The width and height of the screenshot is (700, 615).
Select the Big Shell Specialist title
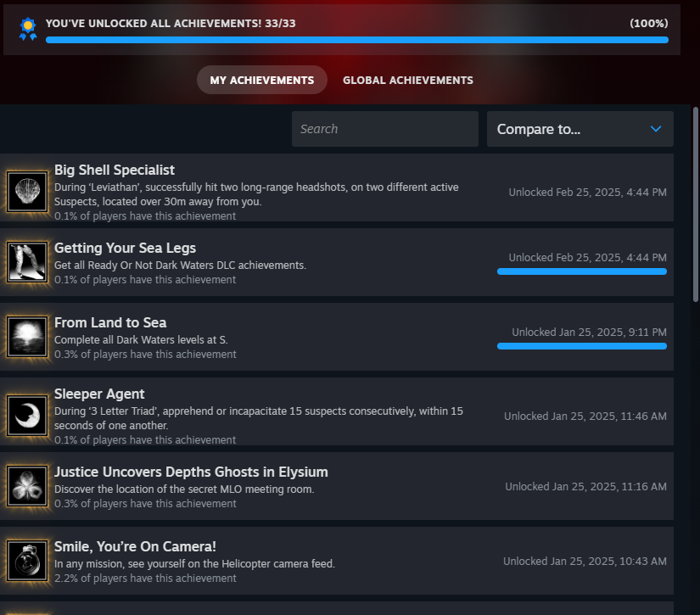tap(115, 170)
